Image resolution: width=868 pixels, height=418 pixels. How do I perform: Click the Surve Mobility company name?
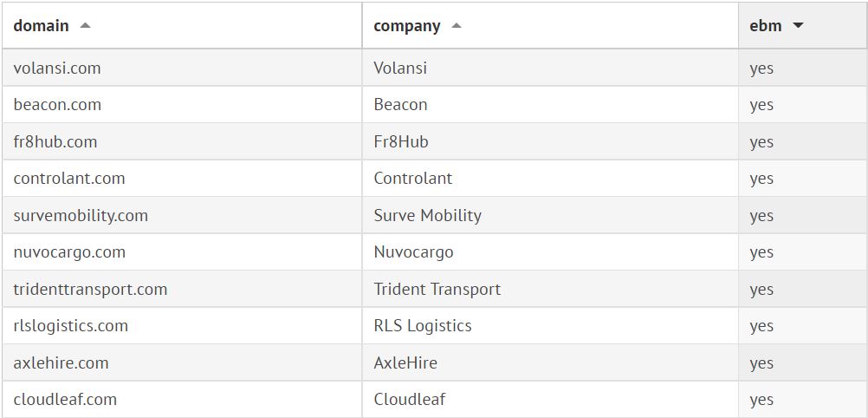pos(427,215)
